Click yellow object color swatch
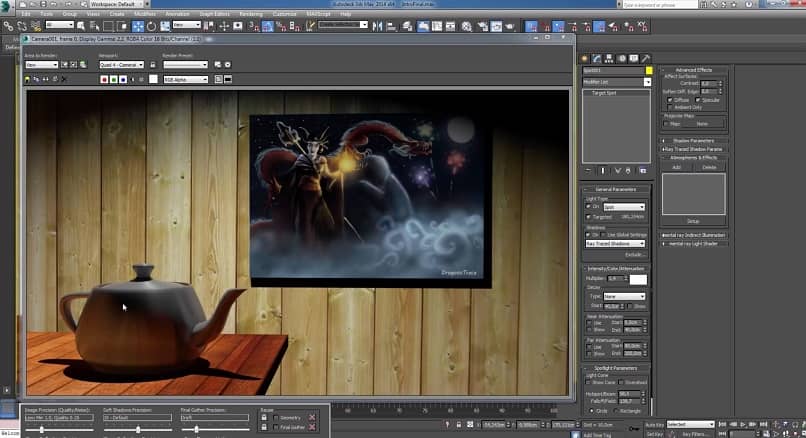Screen dimensions: 806x438 649,70
